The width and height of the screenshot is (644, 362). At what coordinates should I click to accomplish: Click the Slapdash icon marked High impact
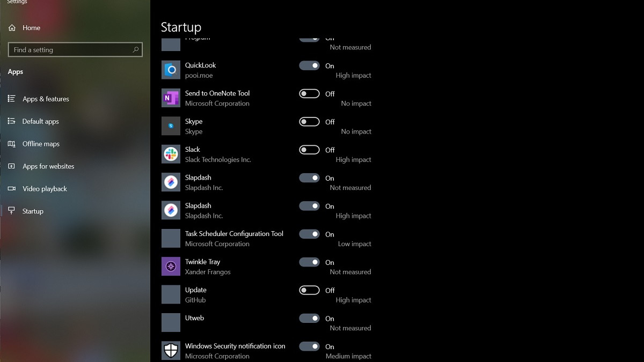(x=171, y=210)
